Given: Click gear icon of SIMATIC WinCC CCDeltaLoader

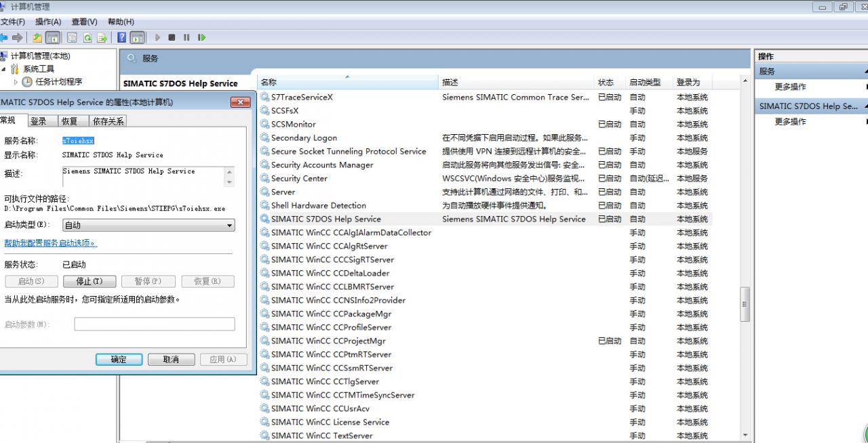Looking at the screenshot, I should pyautogui.click(x=264, y=273).
